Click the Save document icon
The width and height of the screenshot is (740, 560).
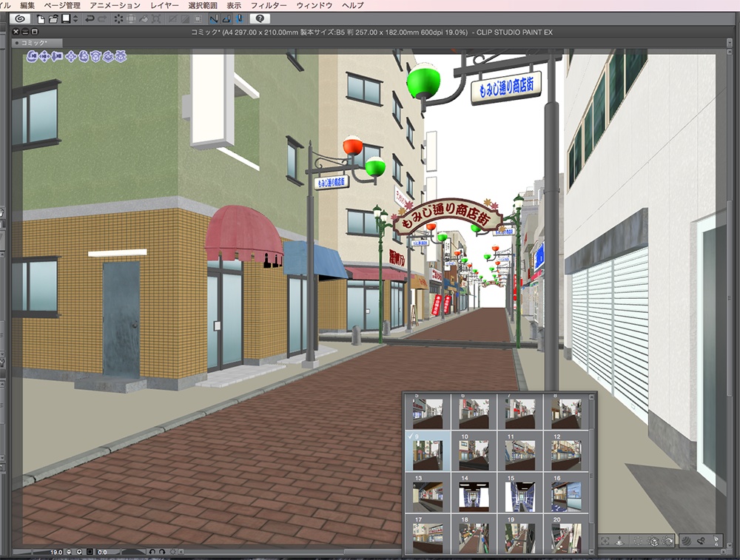click(66, 18)
